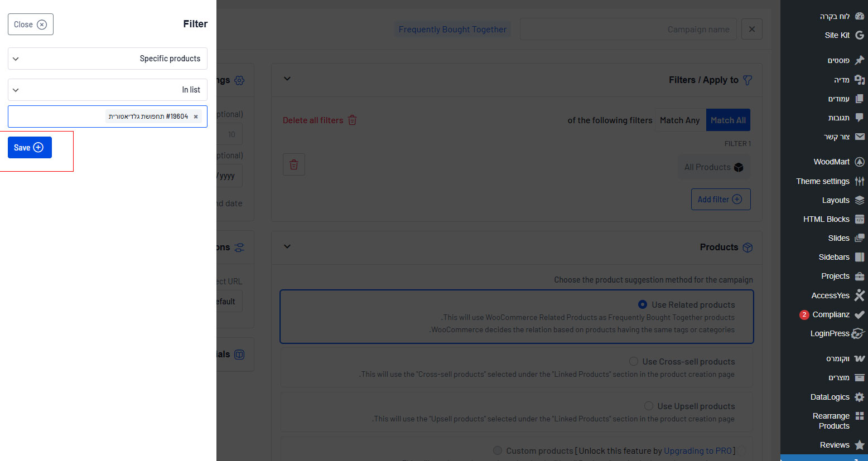
Task: Click the red trash icon for Filter 1
Action: click(294, 164)
